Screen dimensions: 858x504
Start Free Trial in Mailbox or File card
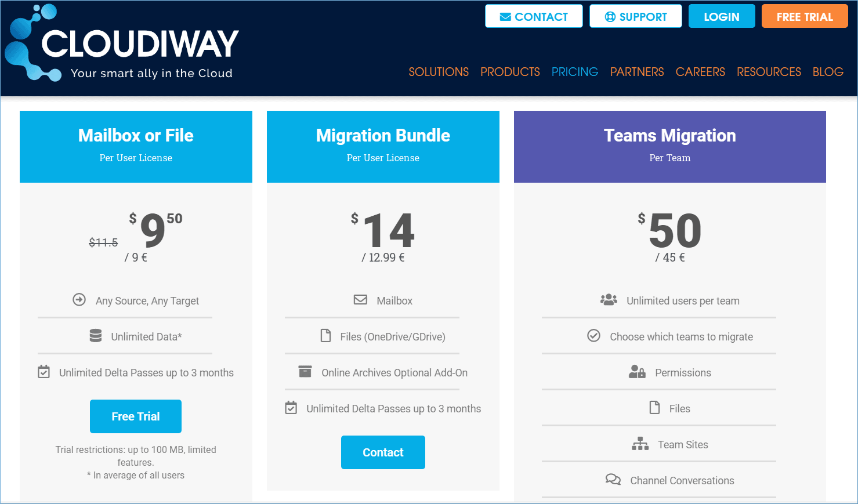136,416
